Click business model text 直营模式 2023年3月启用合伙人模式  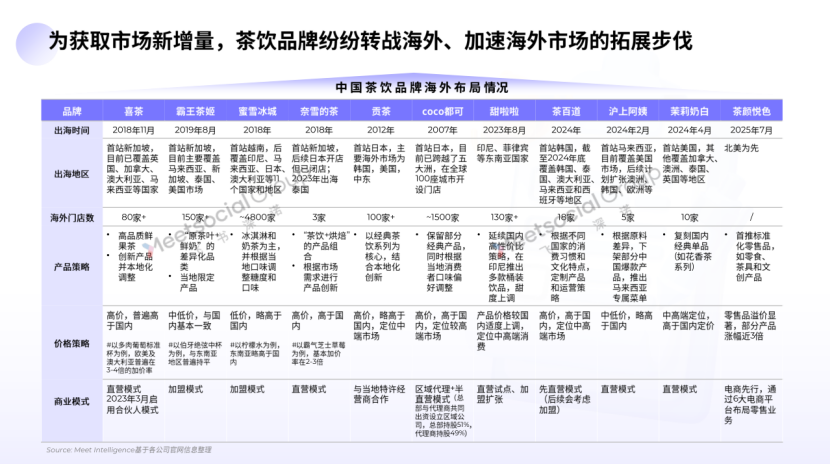(x=132, y=399)
